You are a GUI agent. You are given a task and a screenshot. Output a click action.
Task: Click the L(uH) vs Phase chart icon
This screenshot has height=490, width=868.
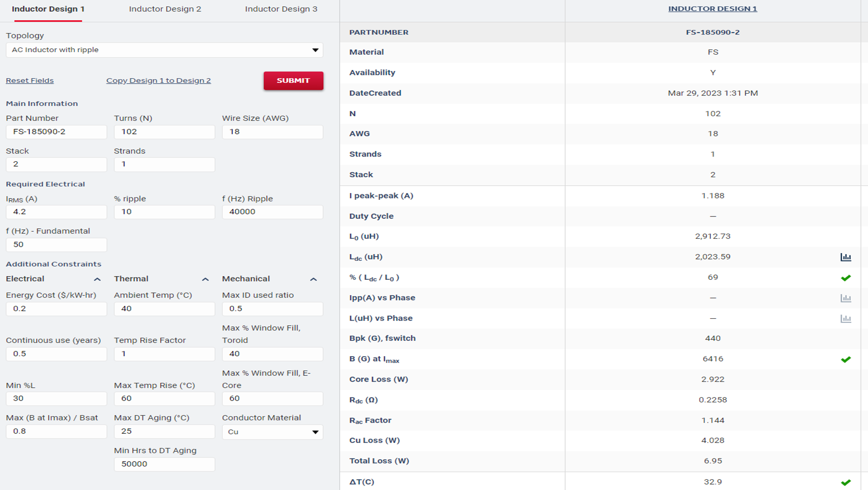845,319
